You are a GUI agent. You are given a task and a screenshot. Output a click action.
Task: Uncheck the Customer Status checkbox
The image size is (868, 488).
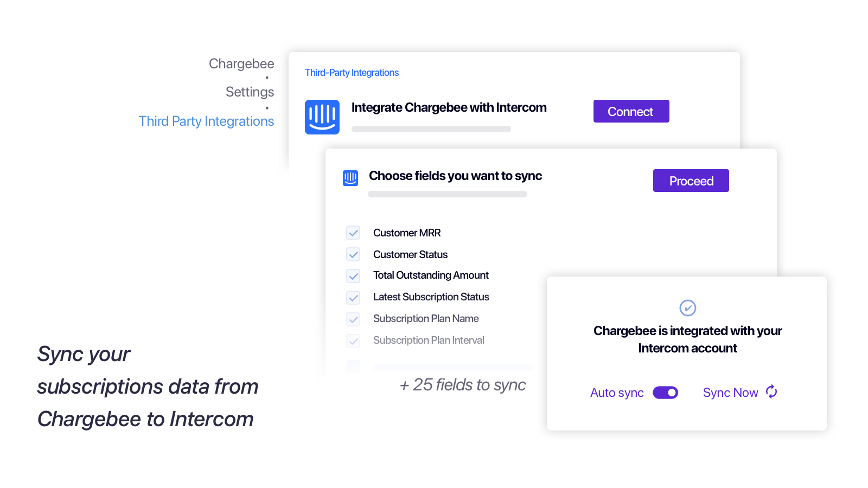coord(353,255)
